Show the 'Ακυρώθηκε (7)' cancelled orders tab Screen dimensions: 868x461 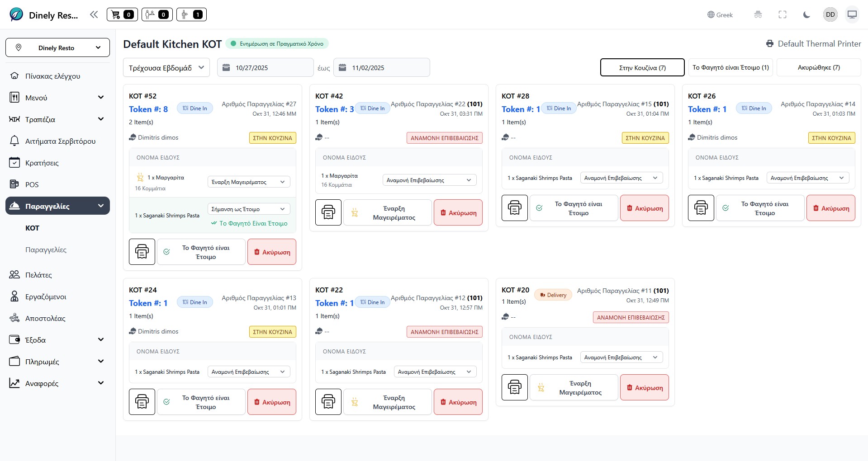point(818,67)
